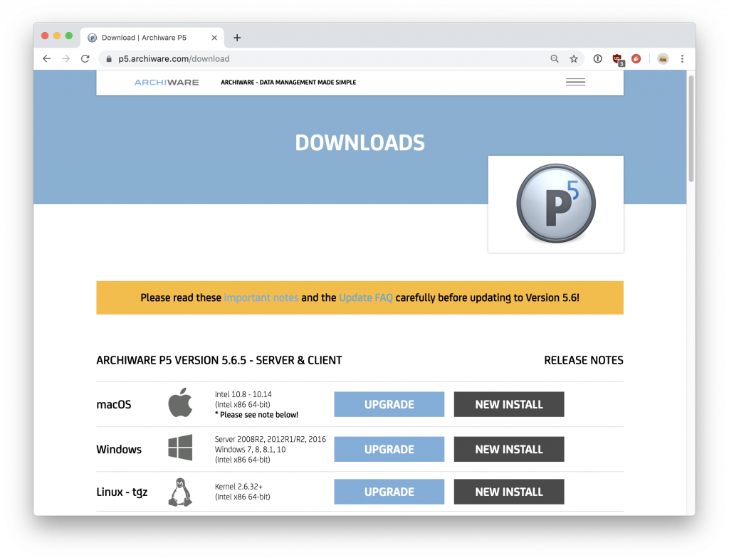Click the tagline 'Archiware - Data Management Made Simple'
This screenshot has height=560, width=729.
pyautogui.click(x=288, y=83)
